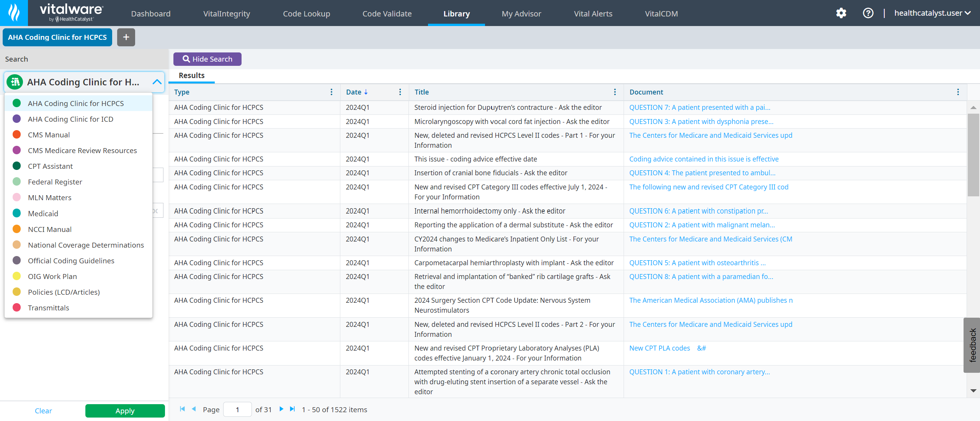Open the Vital Alerts navigation item
Screen dimensions: 980x421
tap(593, 14)
